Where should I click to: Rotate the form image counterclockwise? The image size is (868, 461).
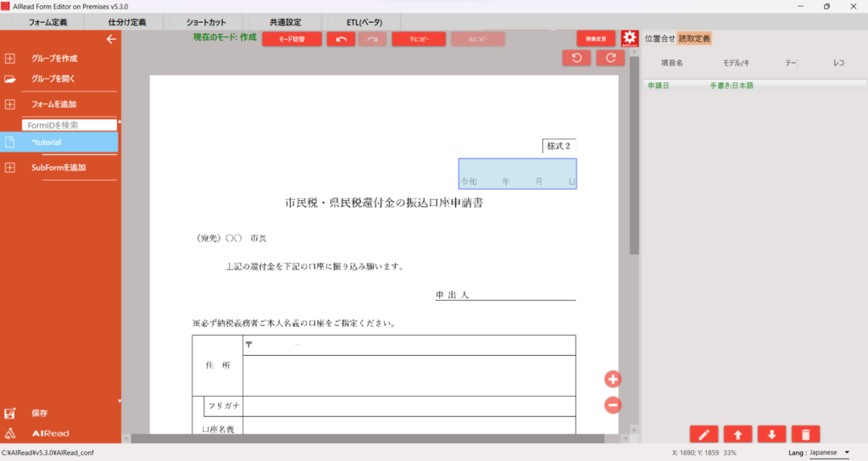576,58
